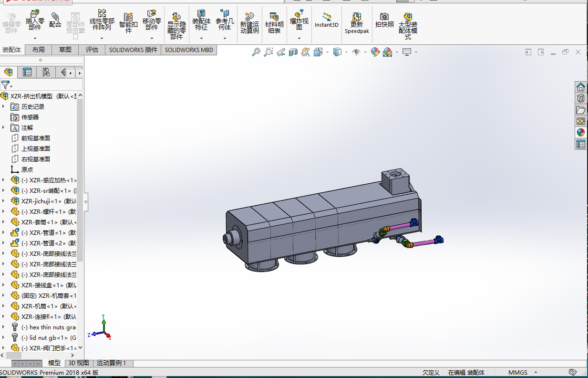Show more panel tabs with right arrow

[x=79, y=73]
